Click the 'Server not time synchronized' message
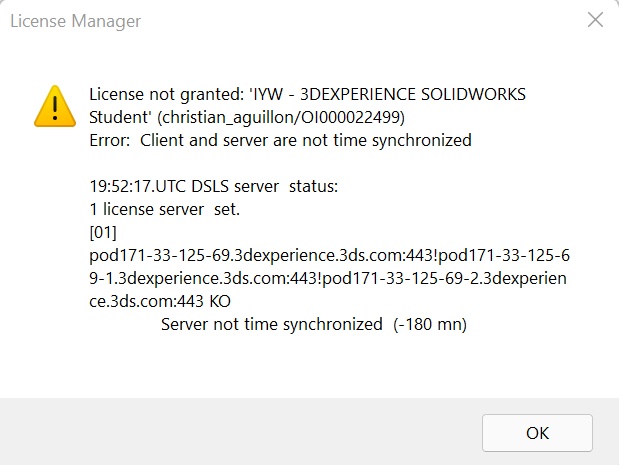The height and width of the screenshot is (465, 619). [272, 325]
